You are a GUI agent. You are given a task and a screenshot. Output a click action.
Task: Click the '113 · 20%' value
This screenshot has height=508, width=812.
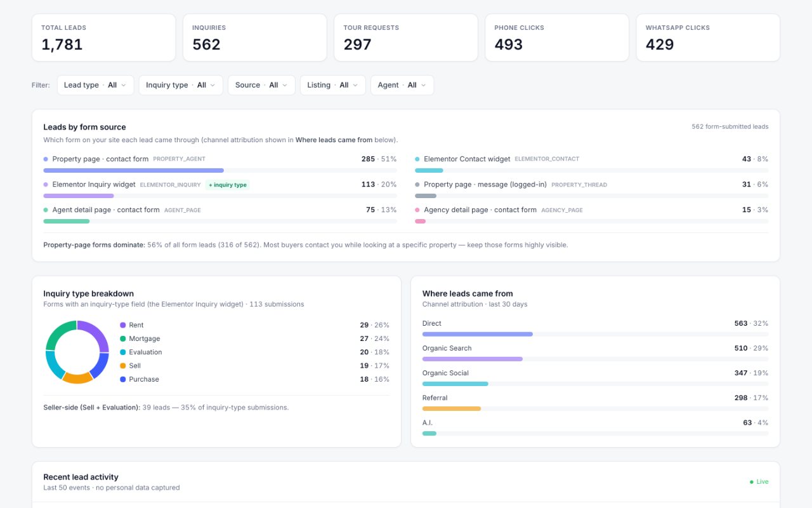(379, 185)
